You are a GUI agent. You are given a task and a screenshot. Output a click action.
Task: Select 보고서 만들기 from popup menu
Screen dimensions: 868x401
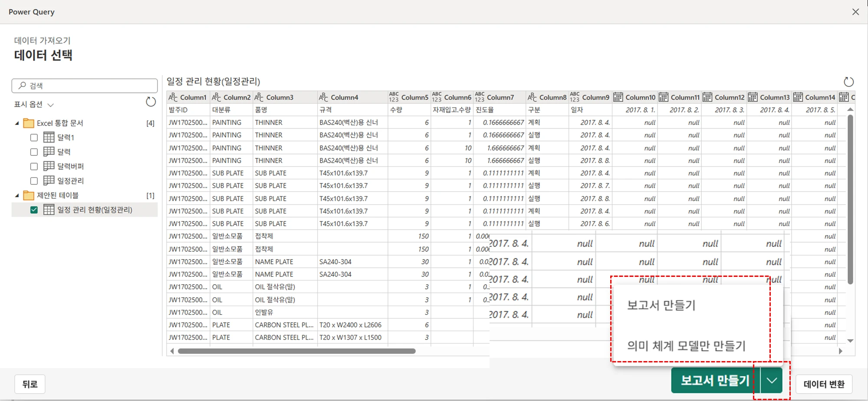tap(661, 305)
